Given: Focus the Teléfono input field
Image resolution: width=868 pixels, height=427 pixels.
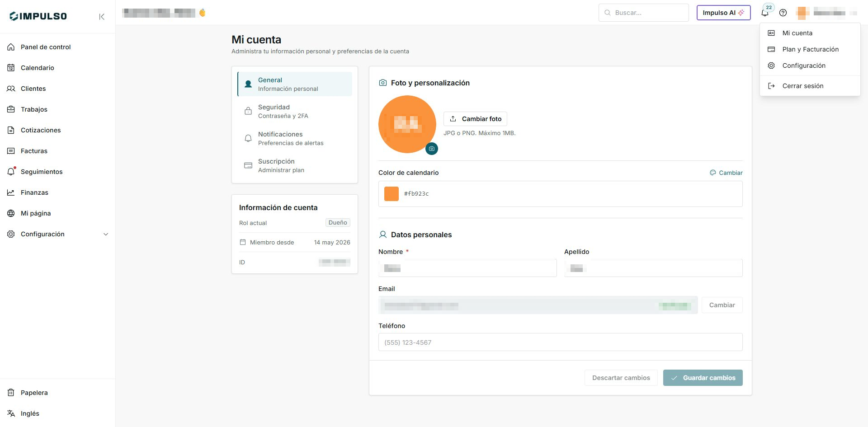Looking at the screenshot, I should [561, 342].
